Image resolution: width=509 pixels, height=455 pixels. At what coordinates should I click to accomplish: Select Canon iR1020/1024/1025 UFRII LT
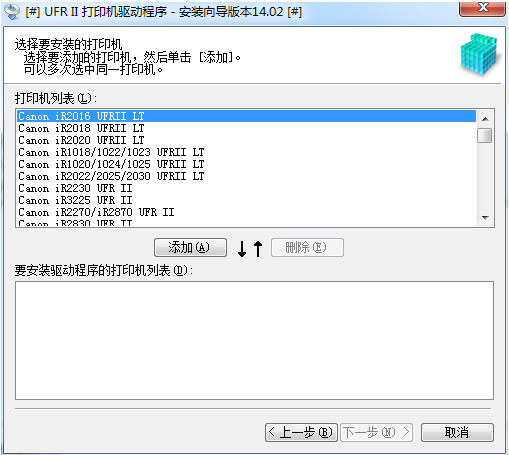pos(246,164)
